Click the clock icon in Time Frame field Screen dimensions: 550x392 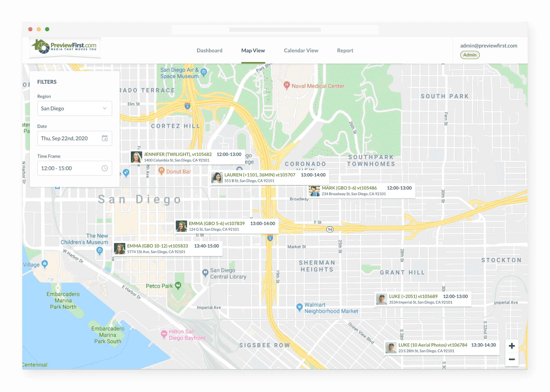tap(104, 168)
